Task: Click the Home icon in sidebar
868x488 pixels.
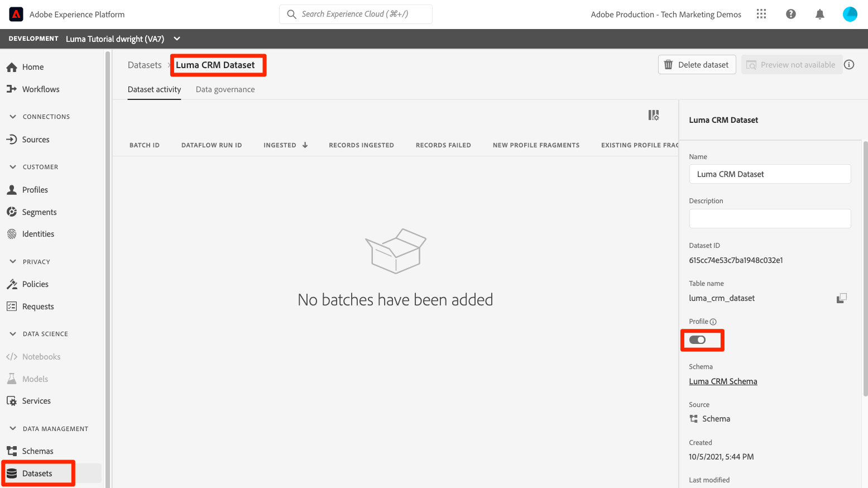Action: pyautogui.click(x=12, y=67)
